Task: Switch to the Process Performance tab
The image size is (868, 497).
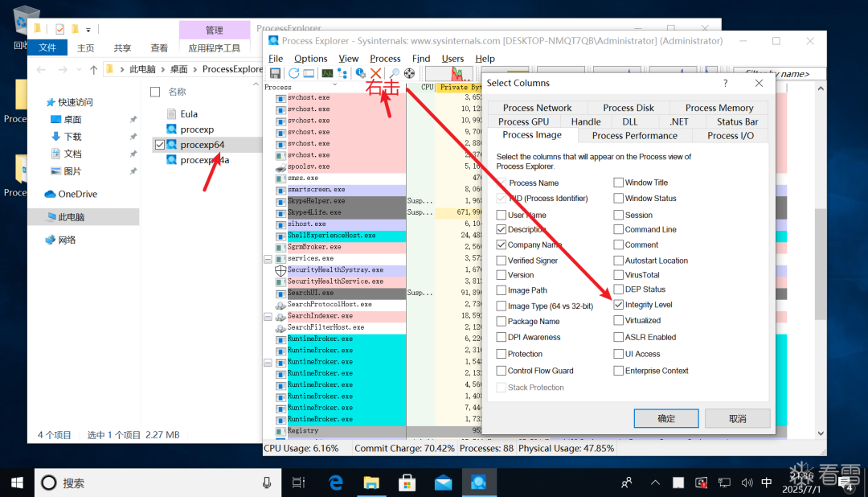Action: (635, 135)
